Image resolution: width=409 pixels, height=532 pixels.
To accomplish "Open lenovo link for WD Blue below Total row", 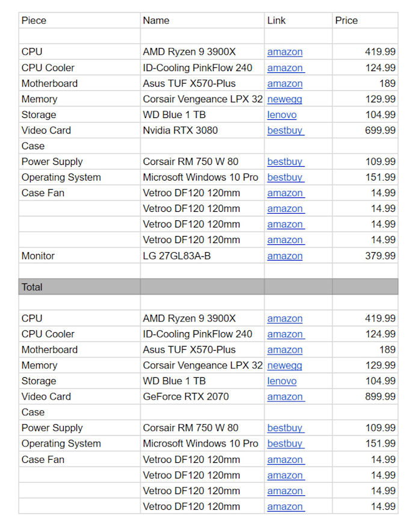I will click(282, 381).
